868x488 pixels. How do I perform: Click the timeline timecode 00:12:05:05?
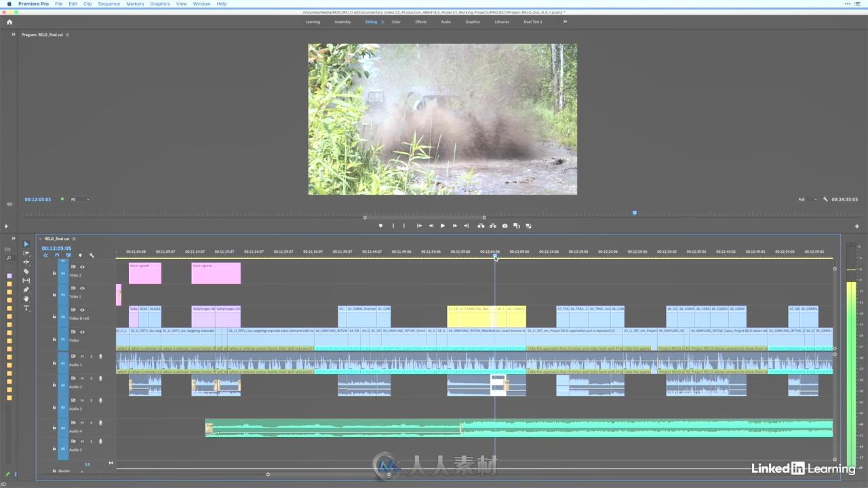(x=56, y=248)
